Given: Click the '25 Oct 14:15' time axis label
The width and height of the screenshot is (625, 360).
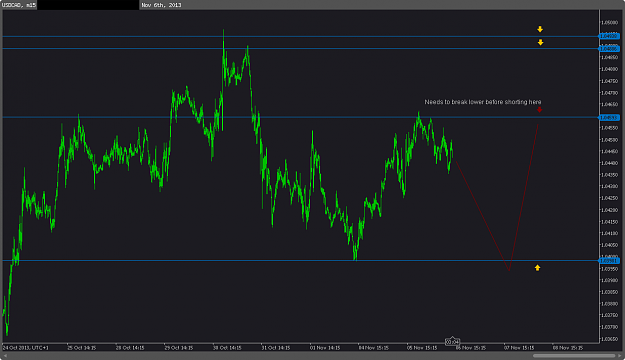Looking at the screenshot, I should 82,348.
